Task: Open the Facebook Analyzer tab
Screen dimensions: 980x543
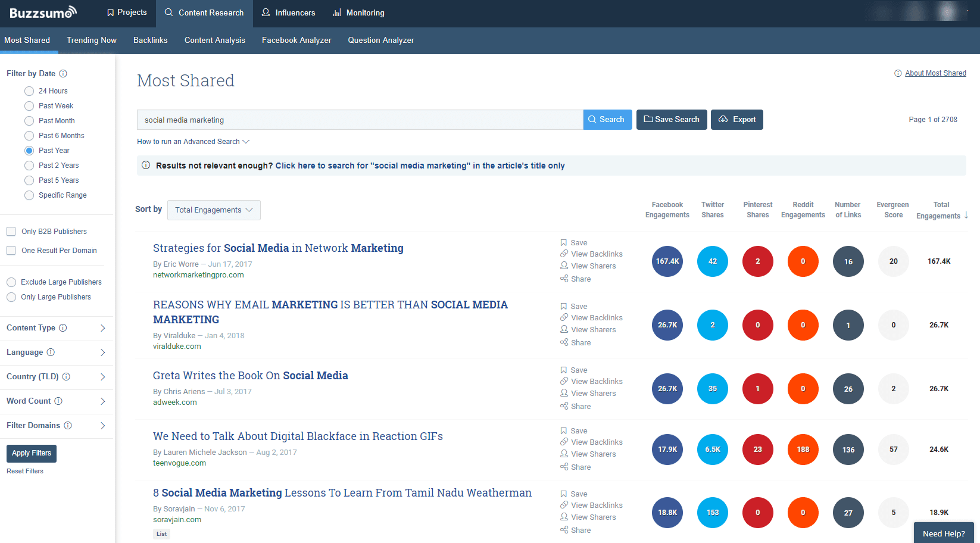Action: click(297, 40)
